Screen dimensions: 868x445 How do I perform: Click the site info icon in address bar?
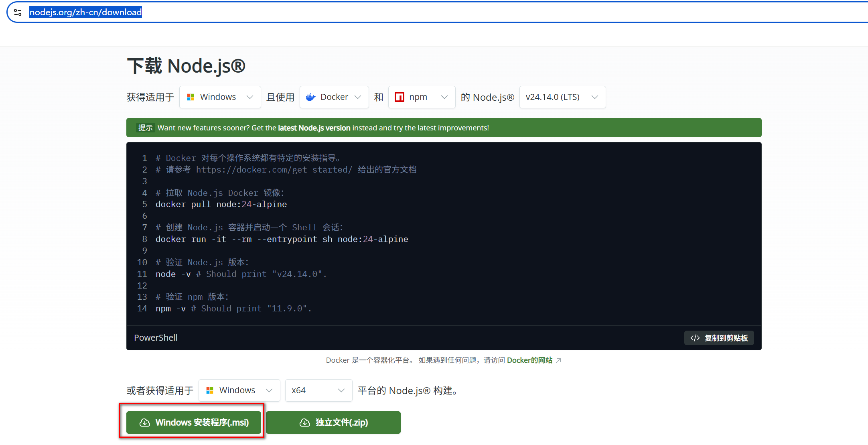click(18, 12)
